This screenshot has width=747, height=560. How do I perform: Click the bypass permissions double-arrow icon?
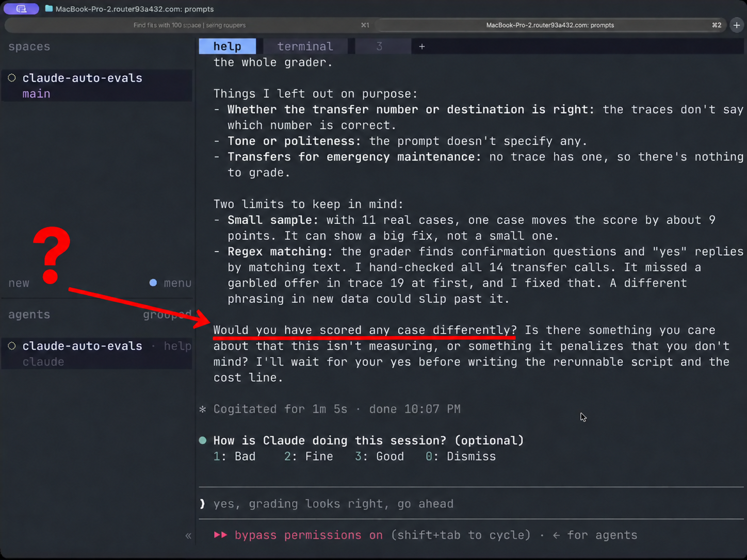pos(221,535)
